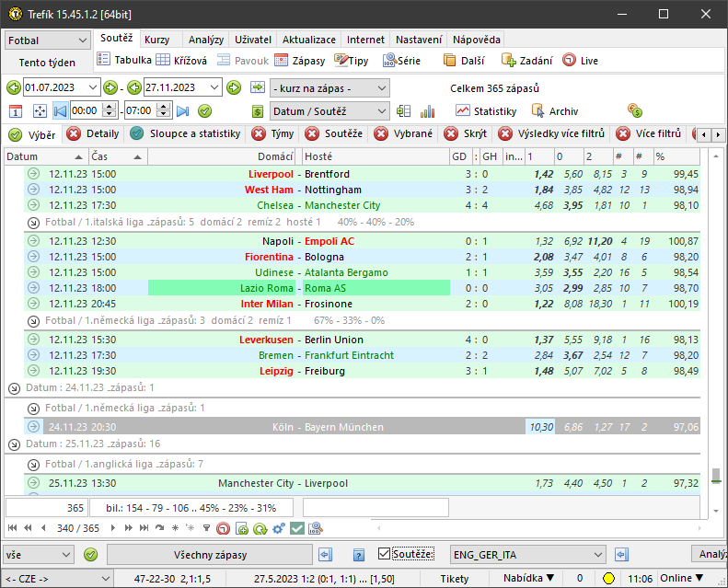This screenshot has width=728, height=588.
Task: Click the filter funnel icon in navigator
Action: point(206,527)
